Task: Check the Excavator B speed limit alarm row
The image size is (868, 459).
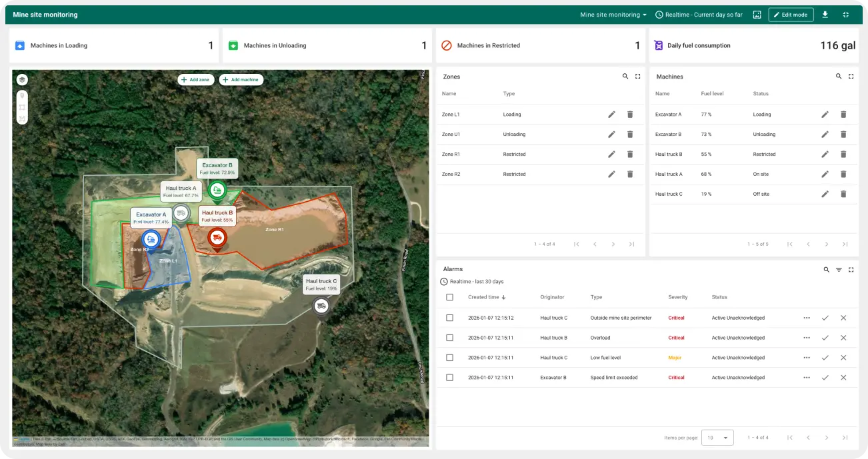Action: [450, 378]
